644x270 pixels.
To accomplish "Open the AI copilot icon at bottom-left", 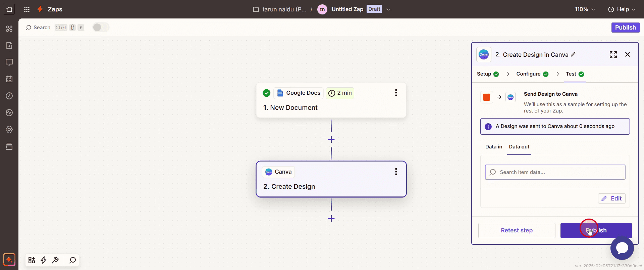I will click(9, 260).
